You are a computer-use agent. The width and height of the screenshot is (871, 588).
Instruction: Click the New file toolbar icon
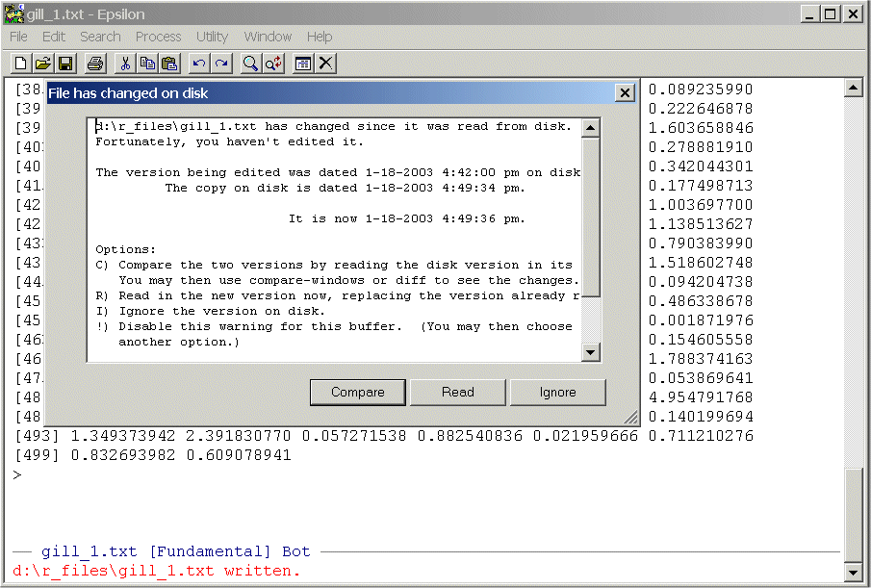(x=20, y=64)
